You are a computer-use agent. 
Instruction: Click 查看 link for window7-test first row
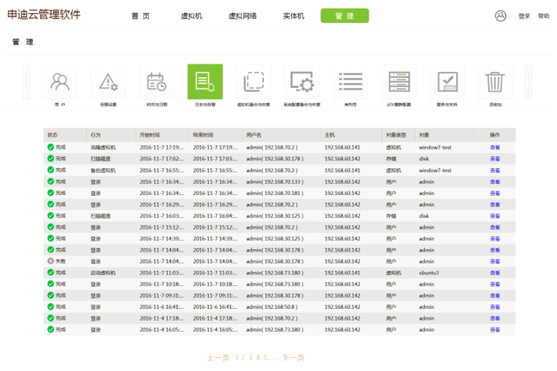(x=495, y=147)
